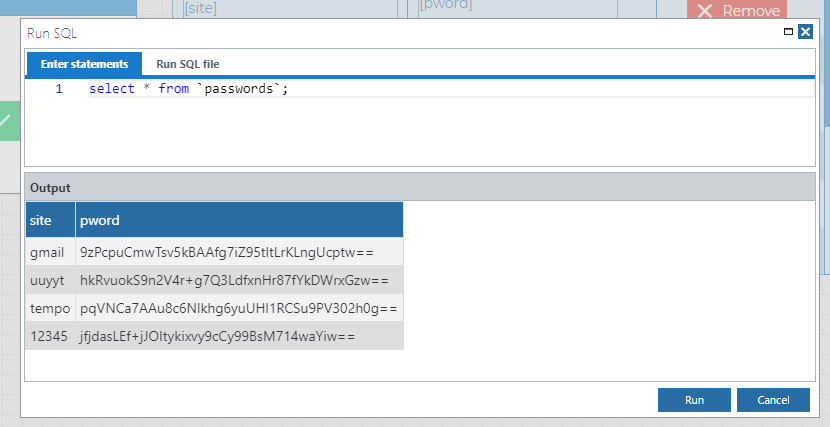This screenshot has width=830, height=427.
Task: Maximize the Run SQL dialog
Action: pos(788,32)
